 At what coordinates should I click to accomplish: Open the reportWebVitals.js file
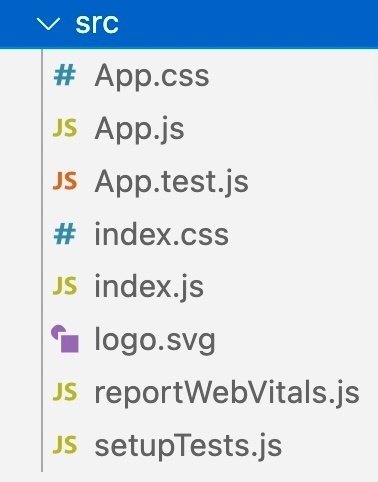coord(227,393)
